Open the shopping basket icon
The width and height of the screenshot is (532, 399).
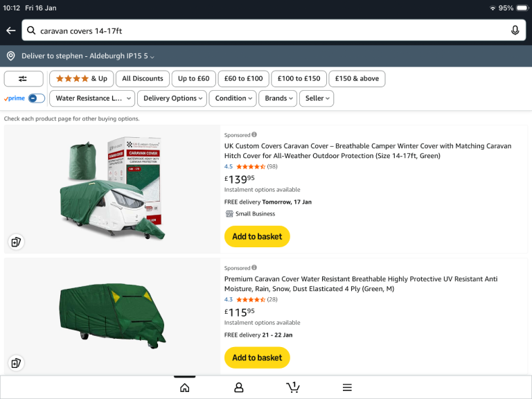tap(293, 387)
